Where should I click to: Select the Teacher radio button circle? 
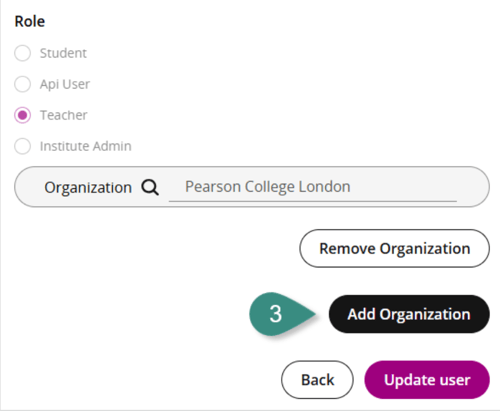click(22, 115)
